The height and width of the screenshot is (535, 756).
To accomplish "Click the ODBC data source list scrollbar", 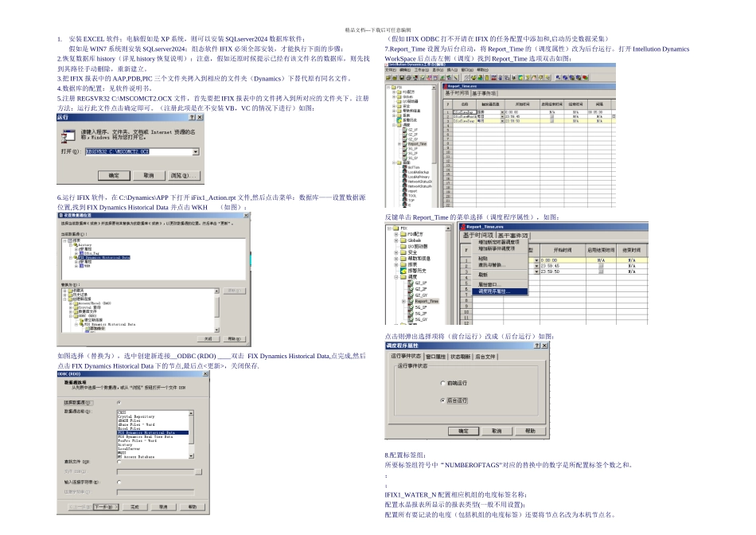I will [x=192, y=434].
